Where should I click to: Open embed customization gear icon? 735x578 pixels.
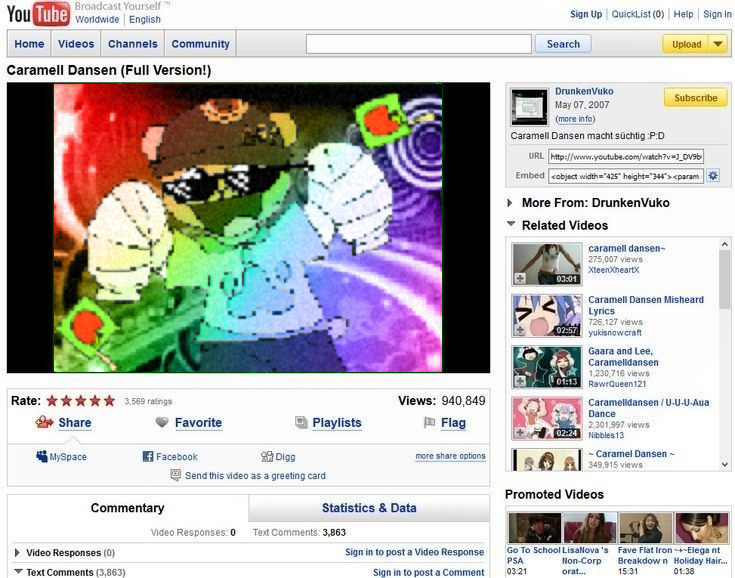[713, 176]
